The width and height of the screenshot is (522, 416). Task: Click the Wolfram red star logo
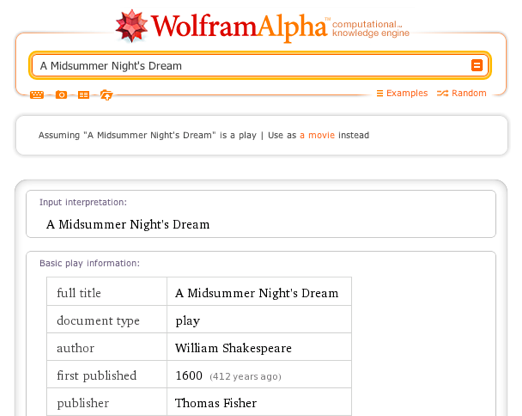coord(131,26)
